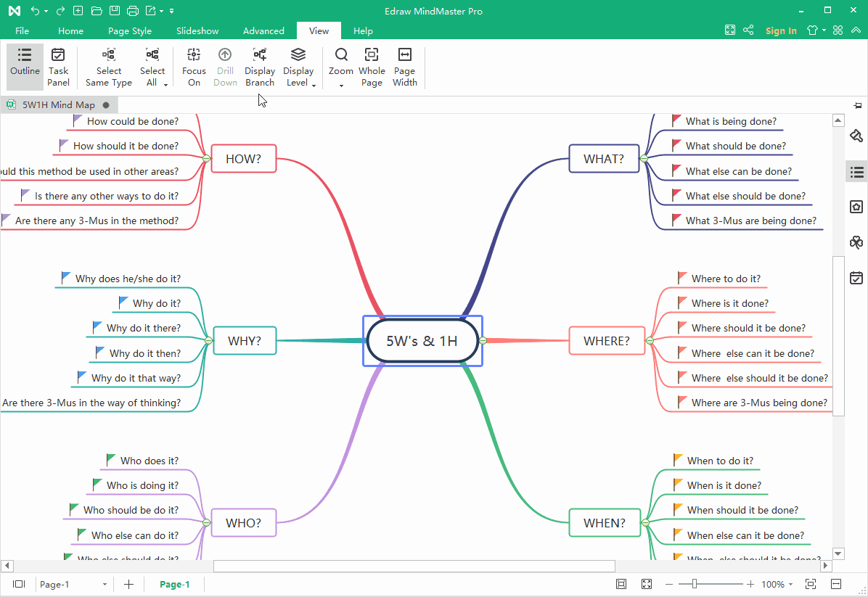This screenshot has width=868, height=597.
Task: Open the Page-1 page selector dropdown
Action: point(104,584)
